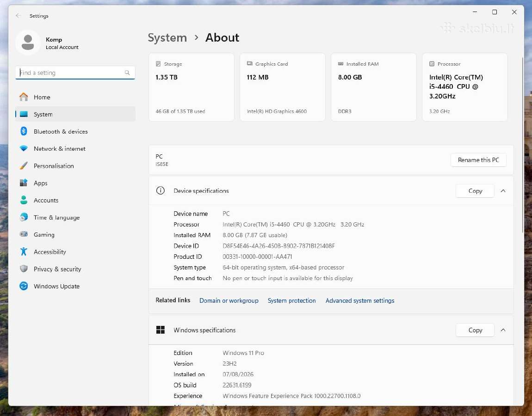
Task: Open the Processor i5-4460 card
Action: pyautogui.click(x=465, y=87)
